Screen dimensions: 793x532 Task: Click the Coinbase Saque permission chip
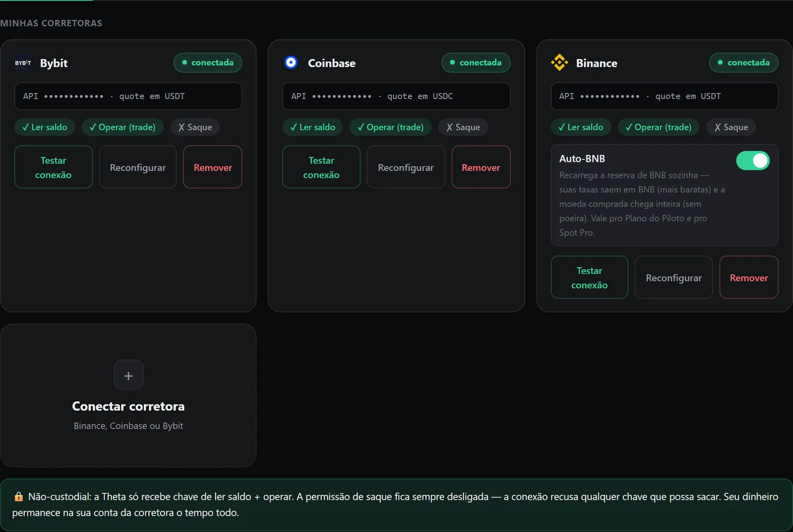pyautogui.click(x=463, y=127)
